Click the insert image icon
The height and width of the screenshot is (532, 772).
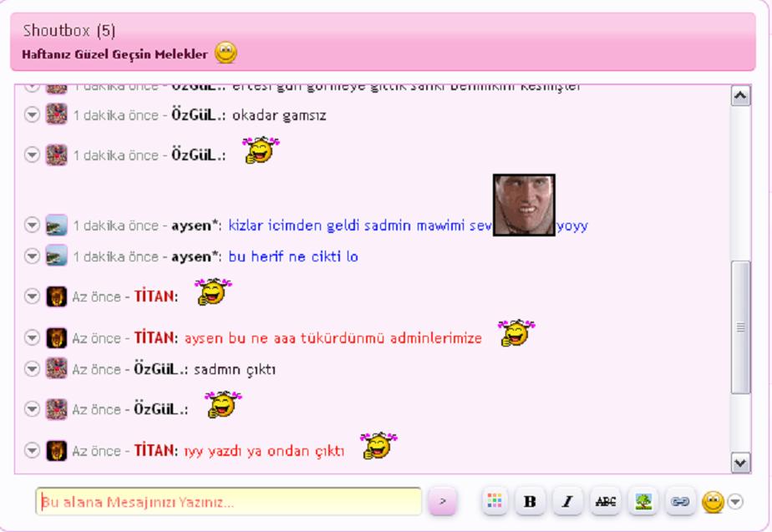pos(642,501)
